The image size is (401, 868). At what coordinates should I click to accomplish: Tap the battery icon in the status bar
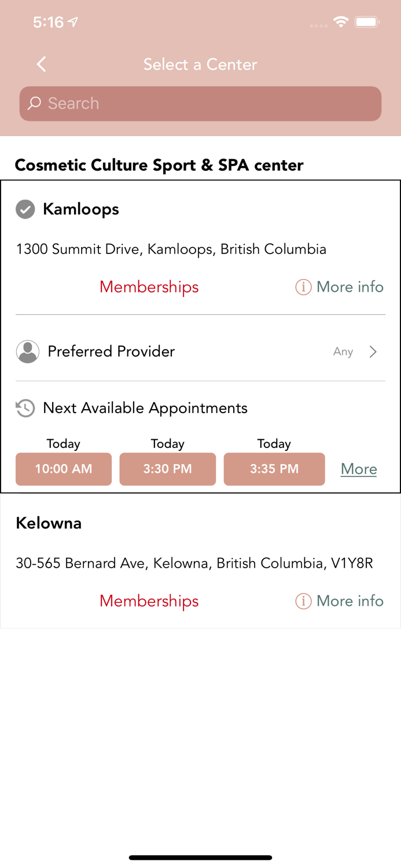pos(367,21)
